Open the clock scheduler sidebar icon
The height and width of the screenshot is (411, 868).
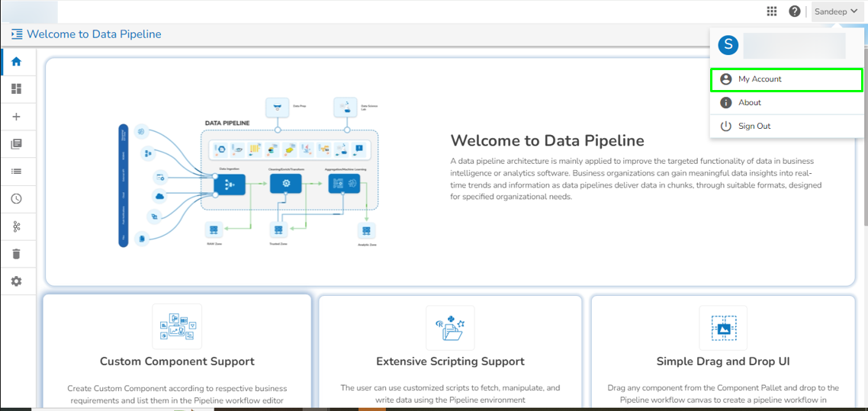(x=17, y=198)
